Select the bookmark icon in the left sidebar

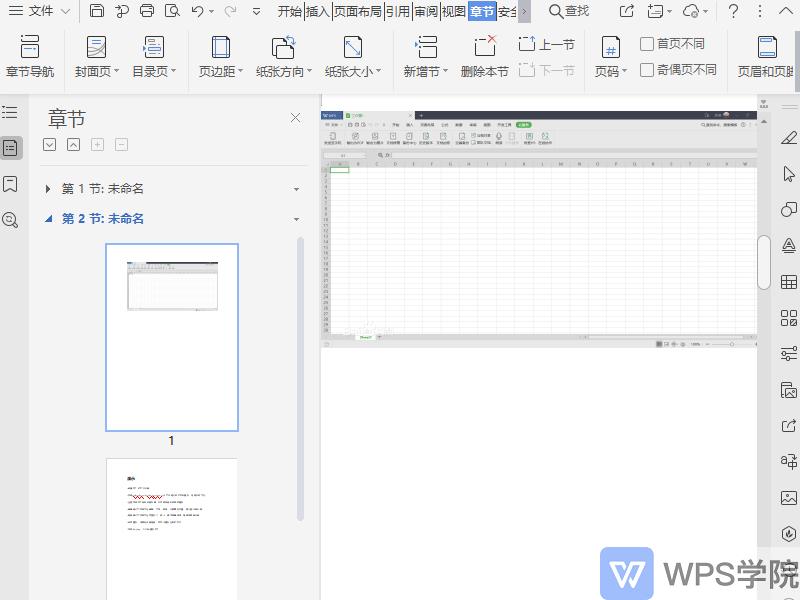coord(12,185)
